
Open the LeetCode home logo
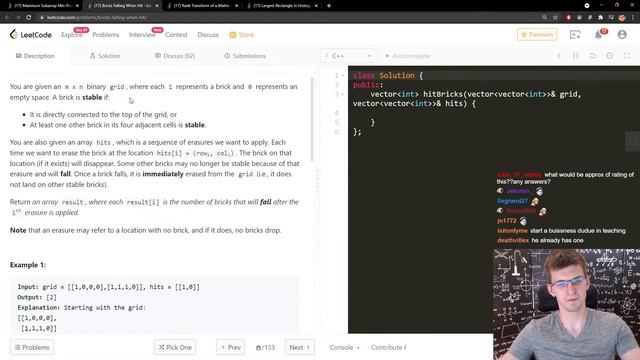point(31,35)
